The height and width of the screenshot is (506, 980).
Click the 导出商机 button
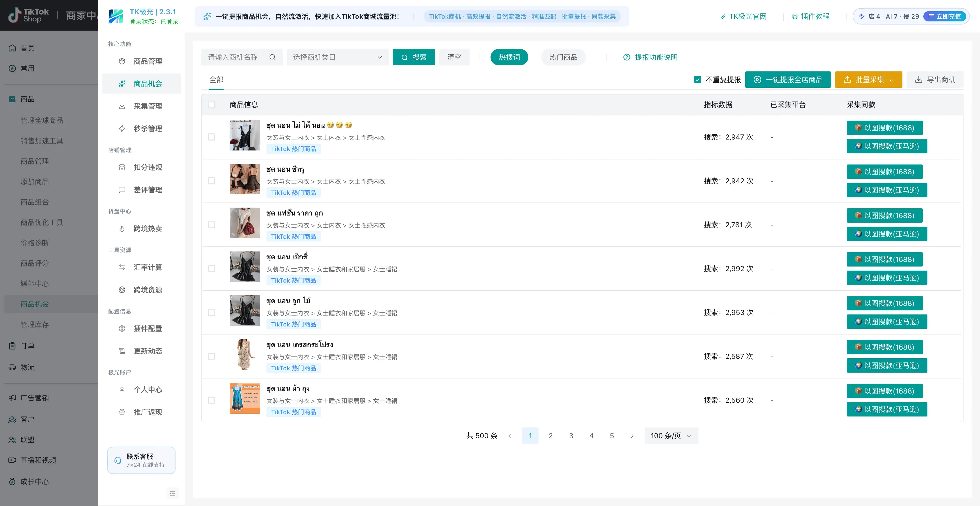[x=935, y=80]
